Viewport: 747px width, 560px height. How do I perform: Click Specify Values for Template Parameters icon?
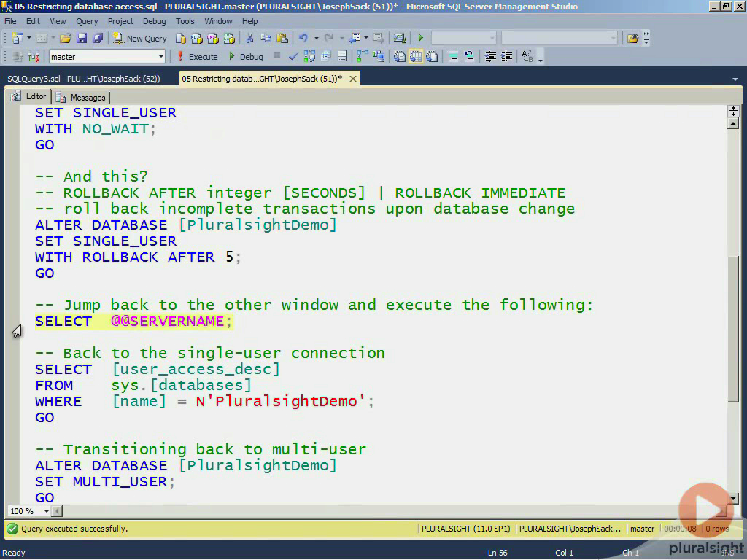(527, 57)
